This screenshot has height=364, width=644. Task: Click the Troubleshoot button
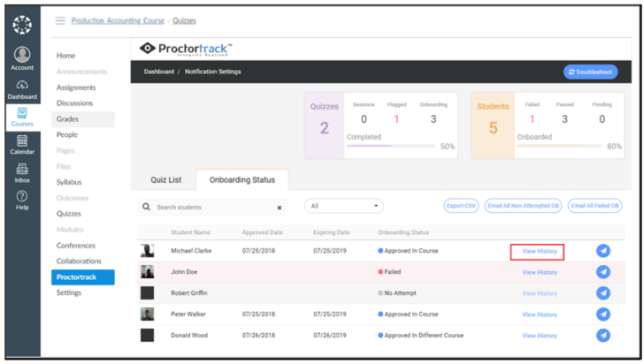click(590, 72)
